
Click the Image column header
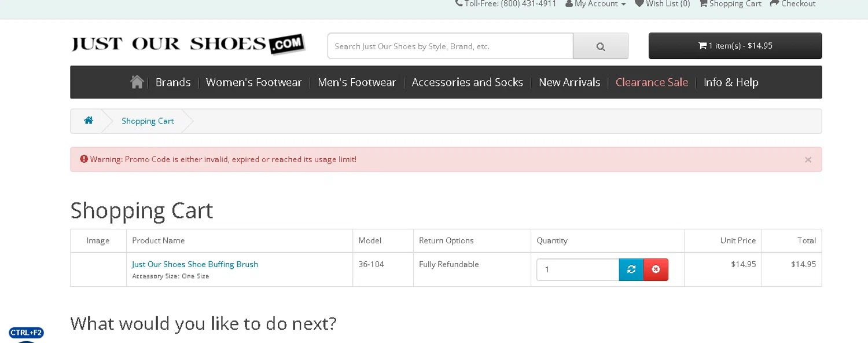click(98, 240)
